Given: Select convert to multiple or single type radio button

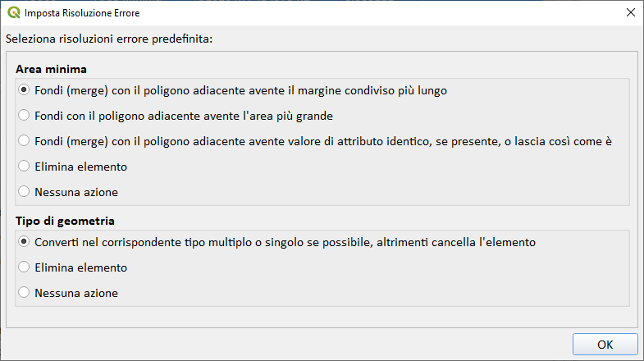Looking at the screenshot, I should pos(24,241).
